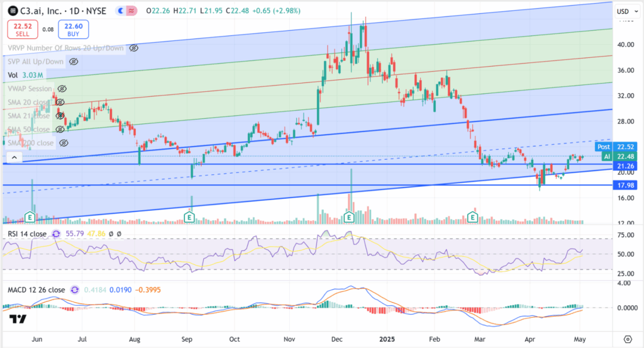Click the AI 22.48 price label
Image resolution: width=644 pixels, height=348 pixels.
[619, 157]
